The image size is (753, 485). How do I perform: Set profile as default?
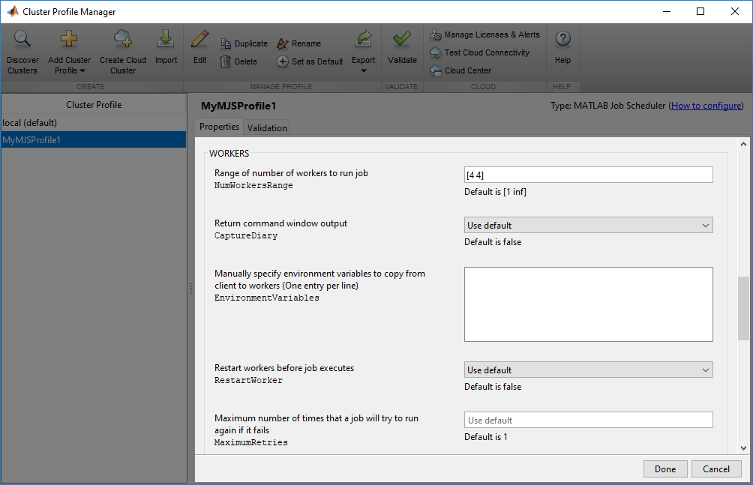click(x=310, y=61)
